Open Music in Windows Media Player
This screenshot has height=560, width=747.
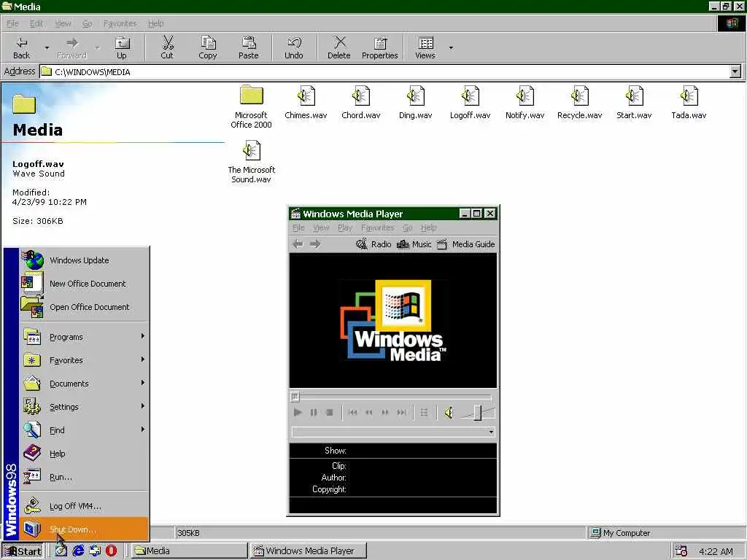click(x=414, y=244)
